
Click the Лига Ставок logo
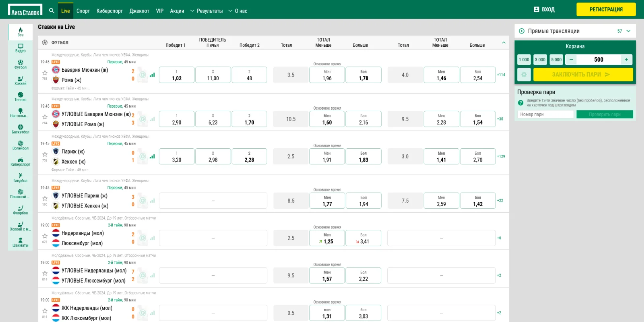[25, 10]
